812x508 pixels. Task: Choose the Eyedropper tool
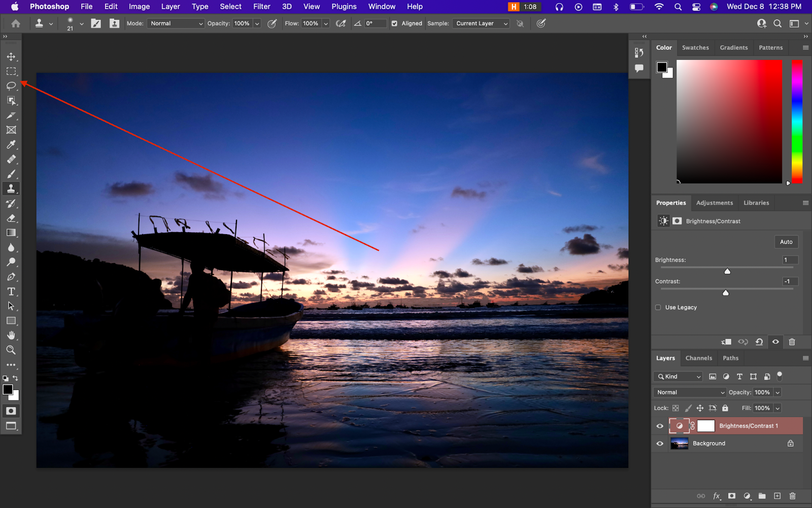[11, 145]
